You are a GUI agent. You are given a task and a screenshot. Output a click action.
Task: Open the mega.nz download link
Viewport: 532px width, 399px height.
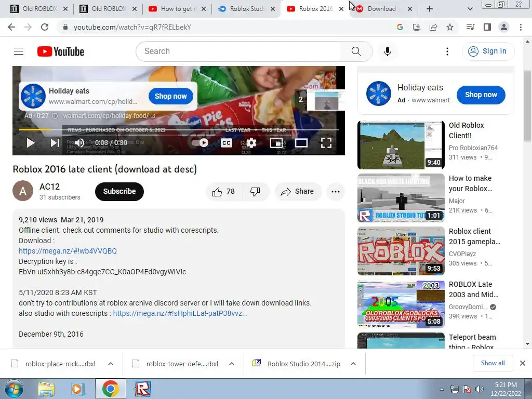pyautogui.click(x=68, y=251)
